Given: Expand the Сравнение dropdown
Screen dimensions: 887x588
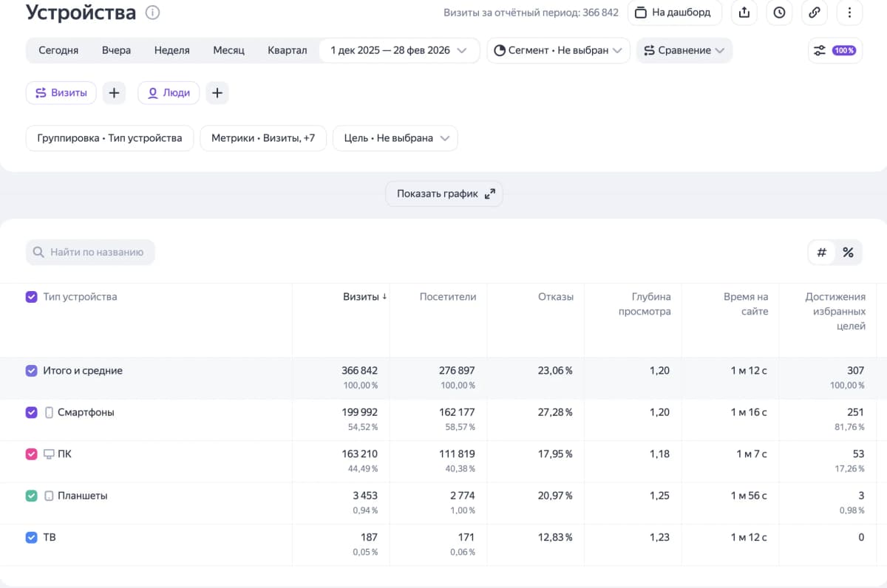Looking at the screenshot, I should coord(684,50).
